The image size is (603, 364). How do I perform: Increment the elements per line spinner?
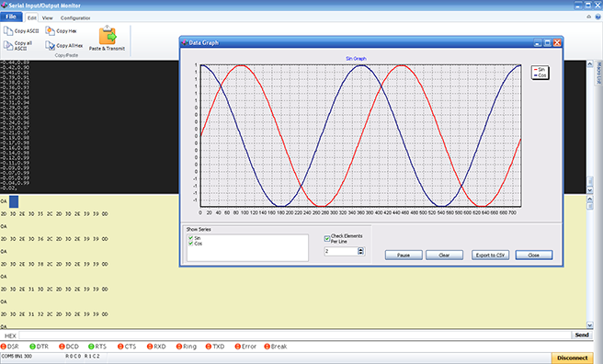click(360, 249)
